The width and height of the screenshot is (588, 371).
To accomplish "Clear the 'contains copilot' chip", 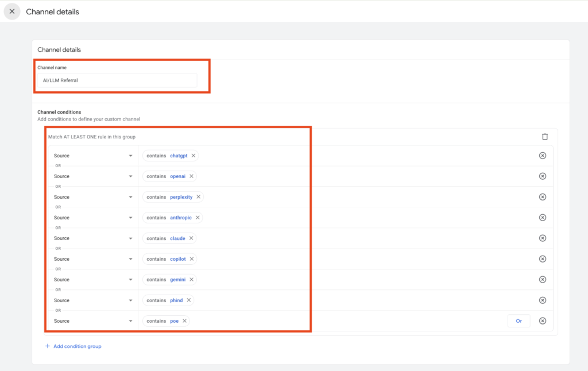I will click(192, 259).
